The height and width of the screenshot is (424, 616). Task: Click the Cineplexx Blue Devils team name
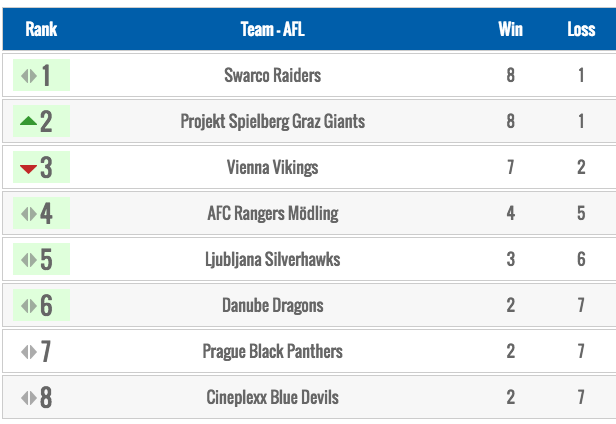[x=272, y=398]
